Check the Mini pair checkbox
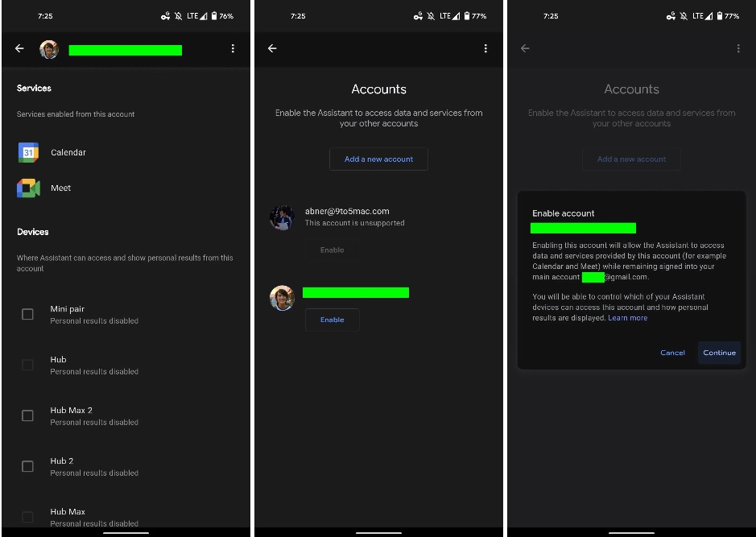This screenshot has width=756, height=537. pyautogui.click(x=27, y=314)
